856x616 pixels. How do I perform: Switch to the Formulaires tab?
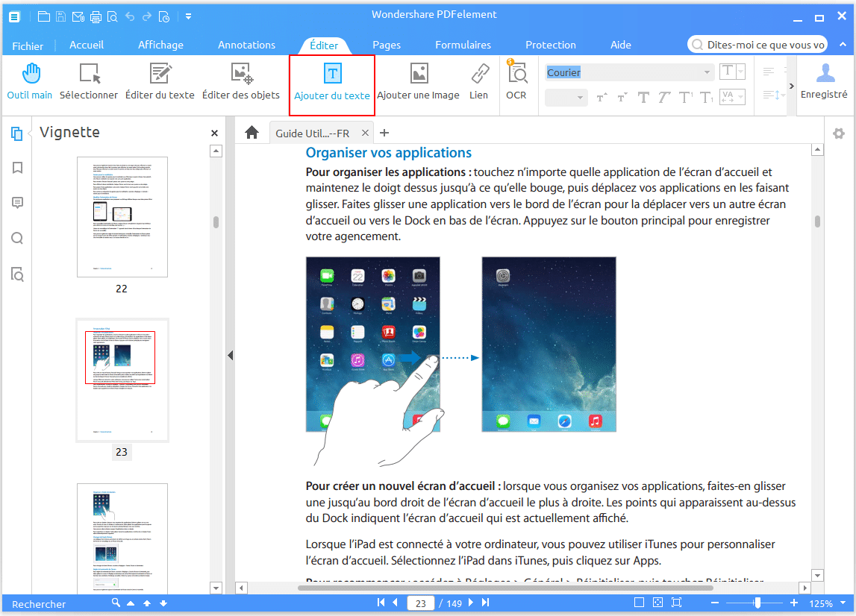coord(463,45)
